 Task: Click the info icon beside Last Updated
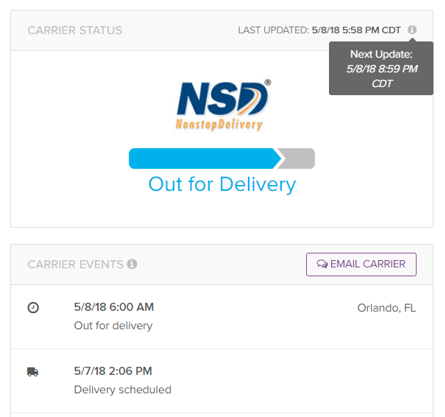[412, 30]
